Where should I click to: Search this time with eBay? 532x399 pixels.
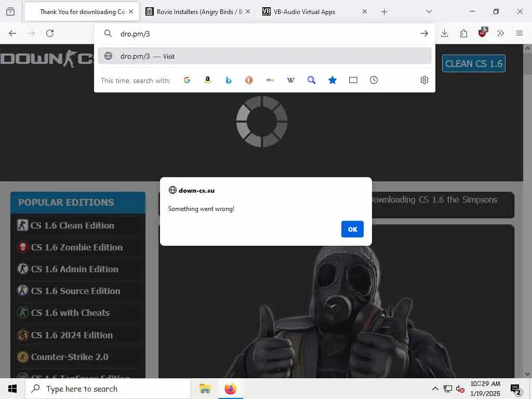click(x=270, y=80)
